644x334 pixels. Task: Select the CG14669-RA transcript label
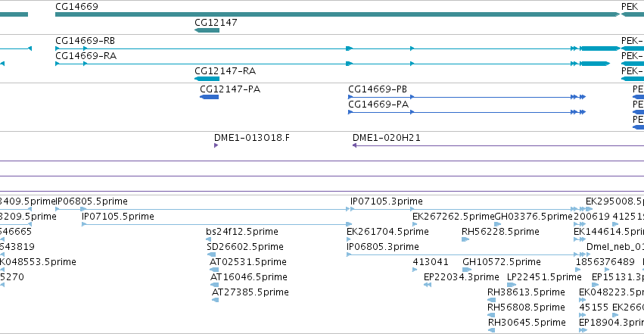[86, 56]
